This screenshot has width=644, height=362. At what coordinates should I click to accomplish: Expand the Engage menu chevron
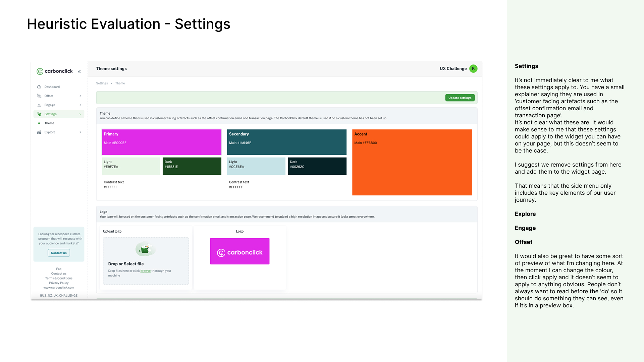[80, 105]
